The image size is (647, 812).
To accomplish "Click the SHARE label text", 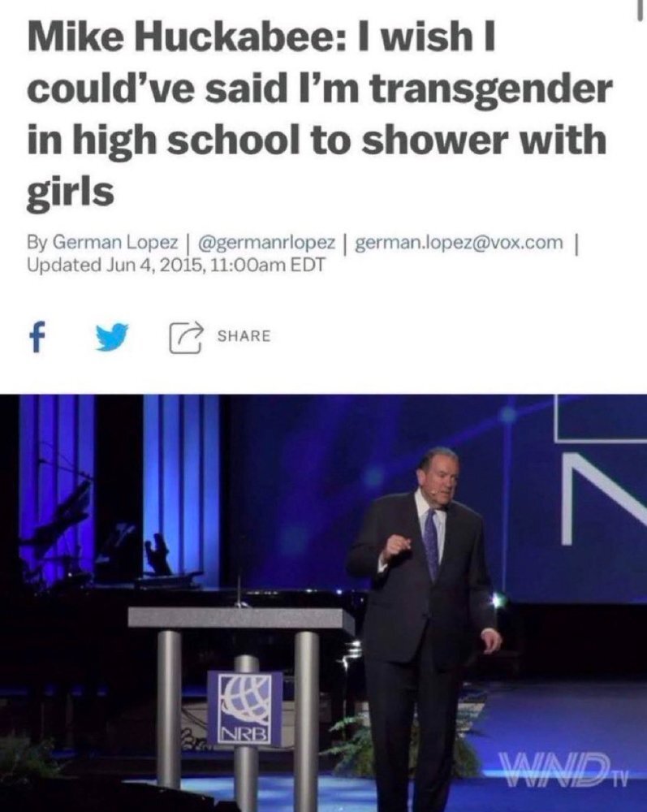I will 244,336.
